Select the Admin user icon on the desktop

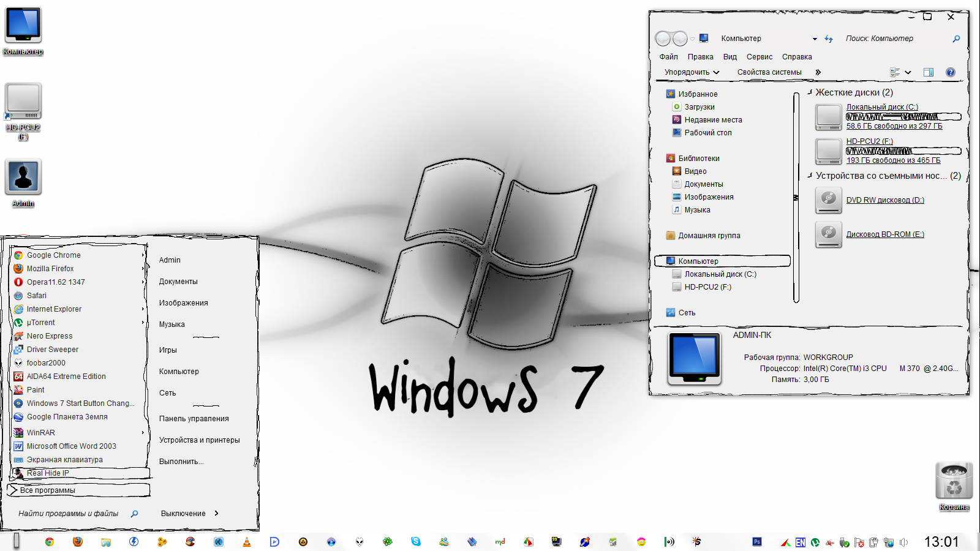pos(23,179)
